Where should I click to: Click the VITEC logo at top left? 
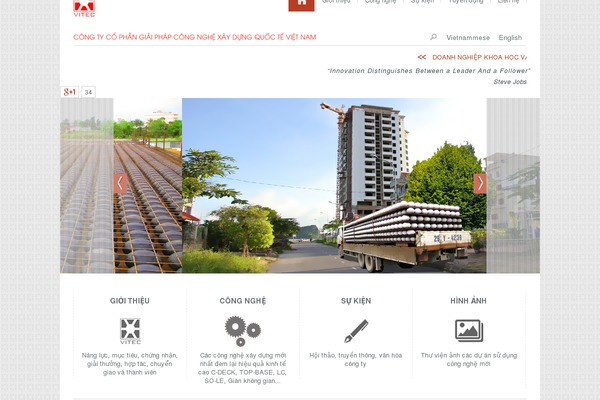point(84,8)
